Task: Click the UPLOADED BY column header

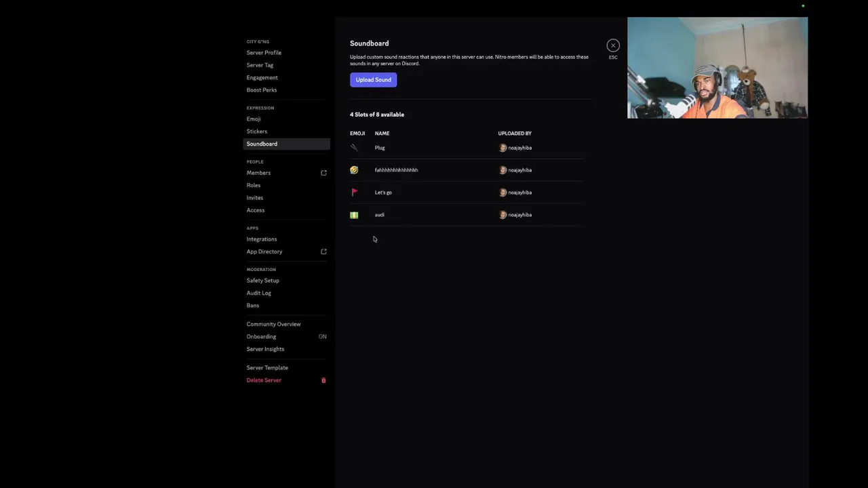Action: point(515,134)
